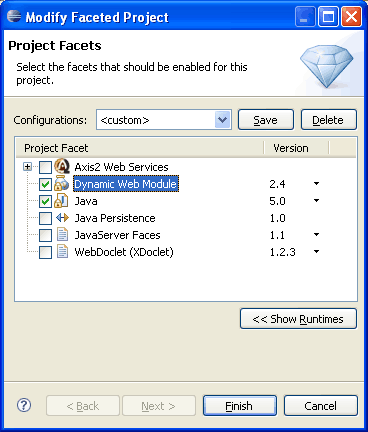Click the Dynamic Web Module globe icon
368x432 pixels.
pos(62,184)
